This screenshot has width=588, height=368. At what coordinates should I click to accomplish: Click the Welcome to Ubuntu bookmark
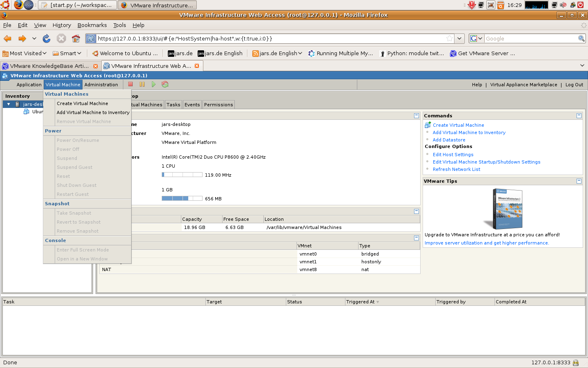(x=125, y=53)
